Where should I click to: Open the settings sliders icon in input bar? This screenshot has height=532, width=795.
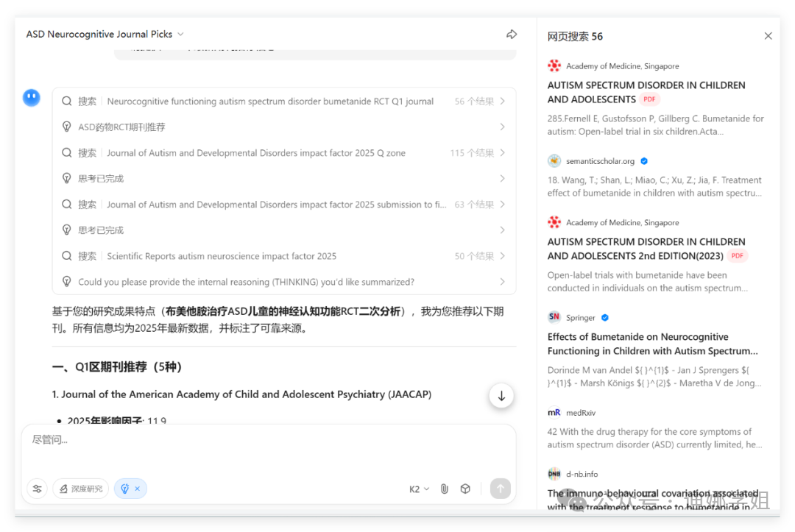[x=38, y=489]
